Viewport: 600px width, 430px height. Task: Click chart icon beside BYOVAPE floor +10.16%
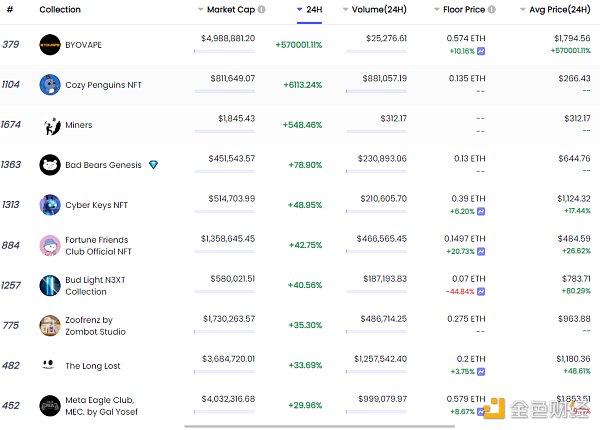pyautogui.click(x=481, y=51)
